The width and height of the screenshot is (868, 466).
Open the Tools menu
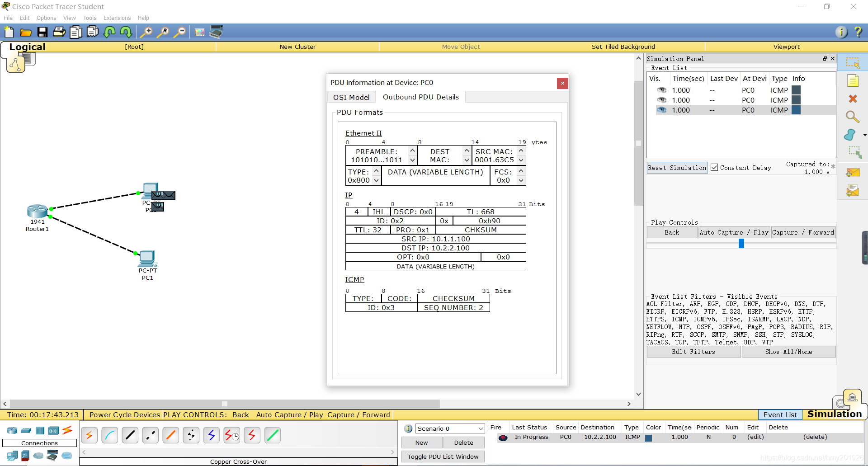[x=90, y=18]
